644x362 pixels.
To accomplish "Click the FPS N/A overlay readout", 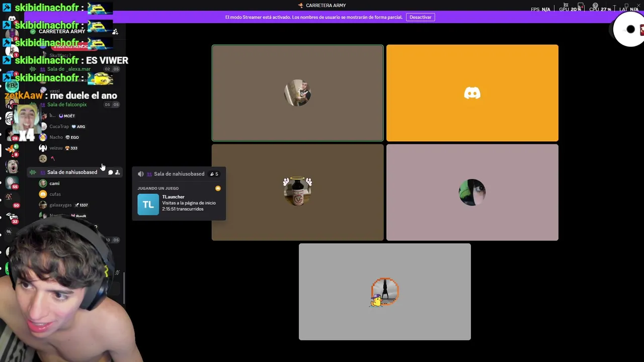I will pyautogui.click(x=540, y=10).
